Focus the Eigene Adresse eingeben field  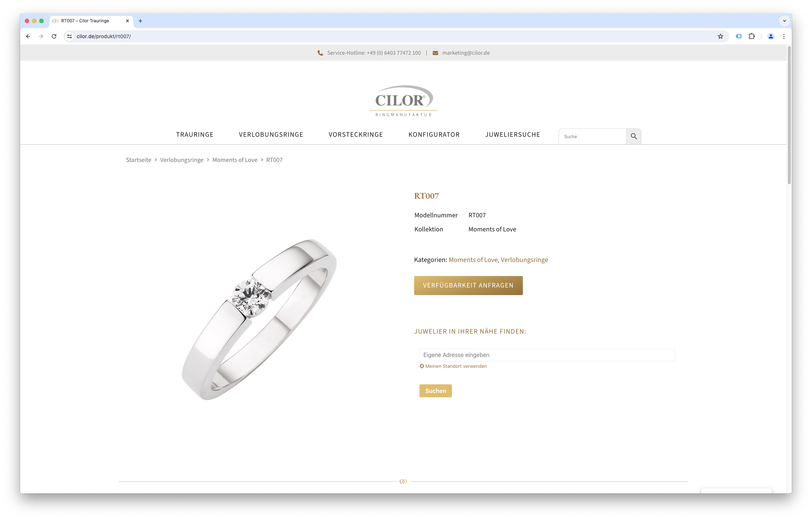point(547,355)
